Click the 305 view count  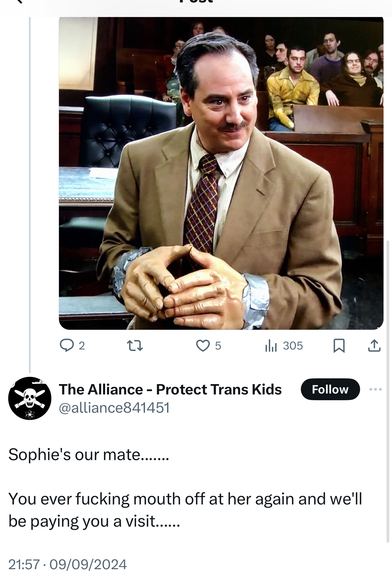tap(293, 346)
